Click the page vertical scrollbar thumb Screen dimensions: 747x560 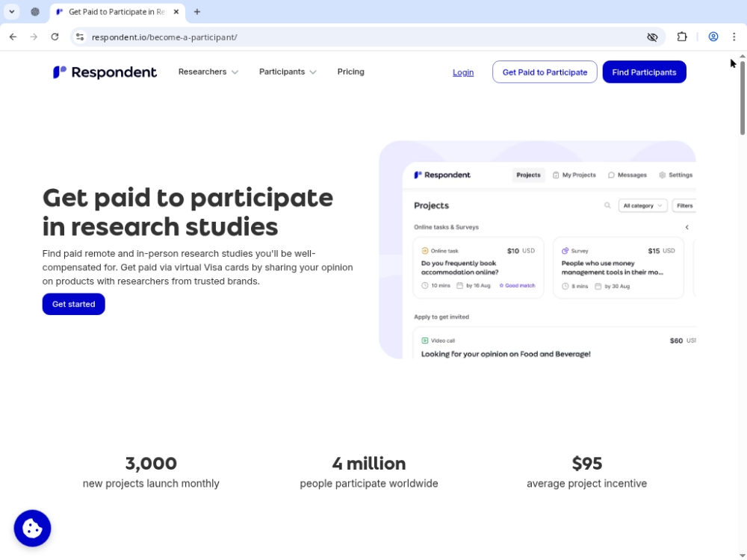coord(743,97)
